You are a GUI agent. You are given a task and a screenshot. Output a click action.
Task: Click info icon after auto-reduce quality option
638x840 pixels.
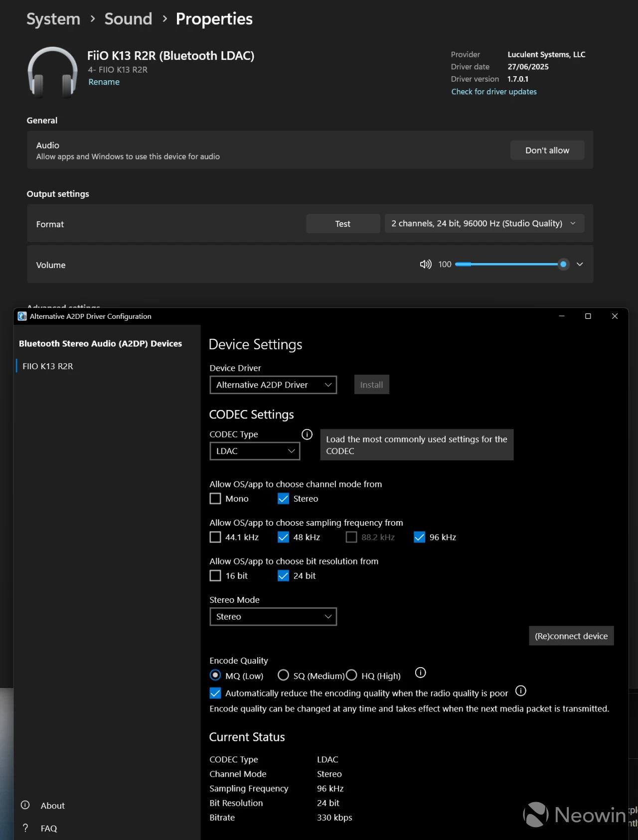[521, 691]
